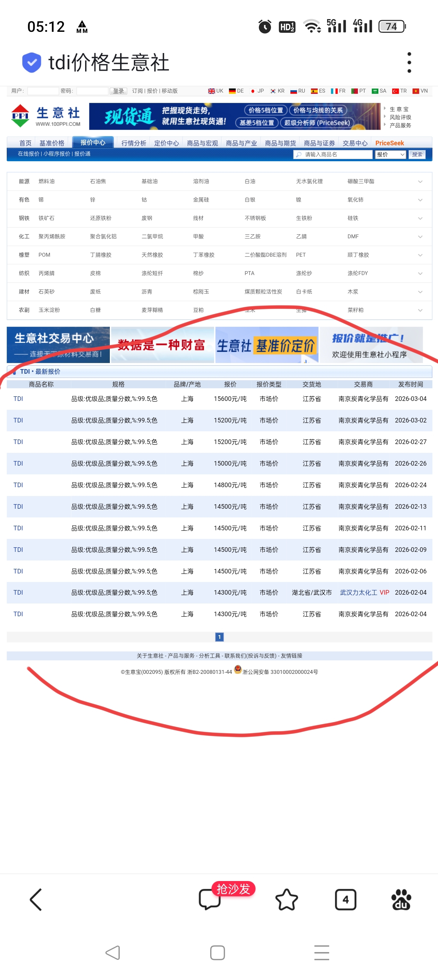
Task: Focus the 请输入商品名 search box
Action: click(333, 154)
